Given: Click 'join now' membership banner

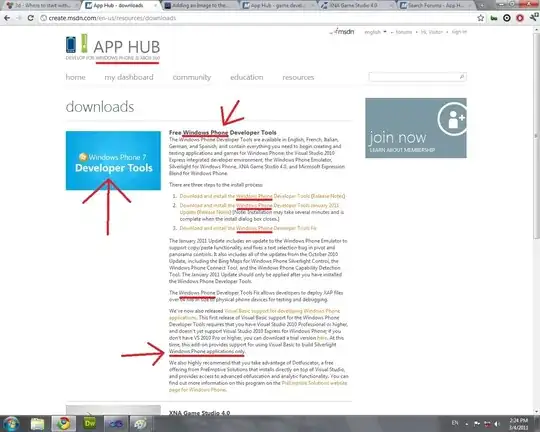Looking at the screenshot, I should 416,128.
